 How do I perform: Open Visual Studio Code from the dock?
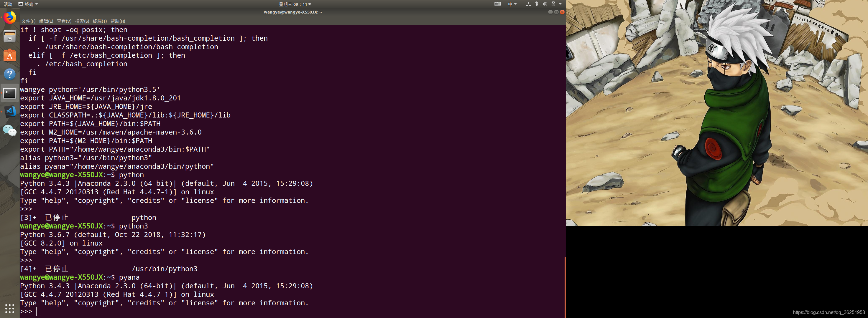(10, 111)
